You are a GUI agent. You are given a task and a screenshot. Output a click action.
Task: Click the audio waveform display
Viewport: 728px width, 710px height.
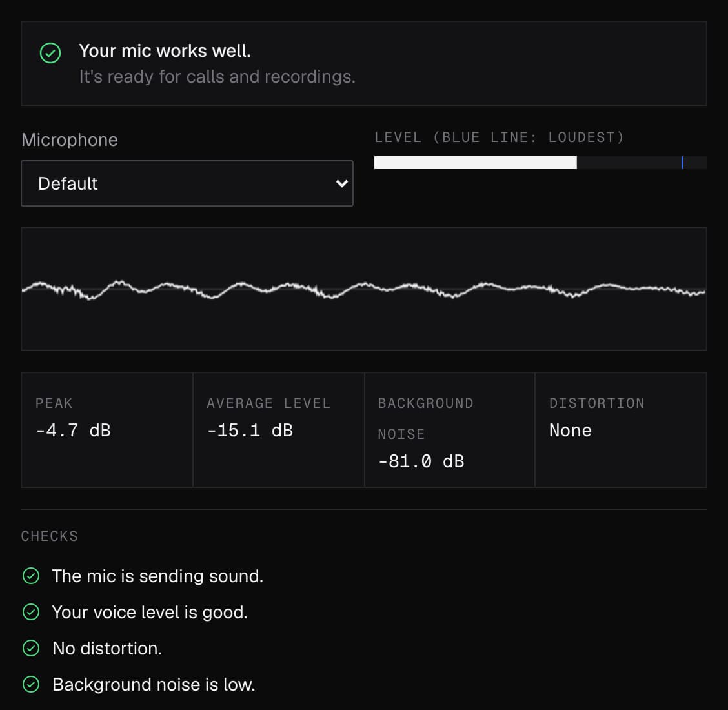(364, 289)
